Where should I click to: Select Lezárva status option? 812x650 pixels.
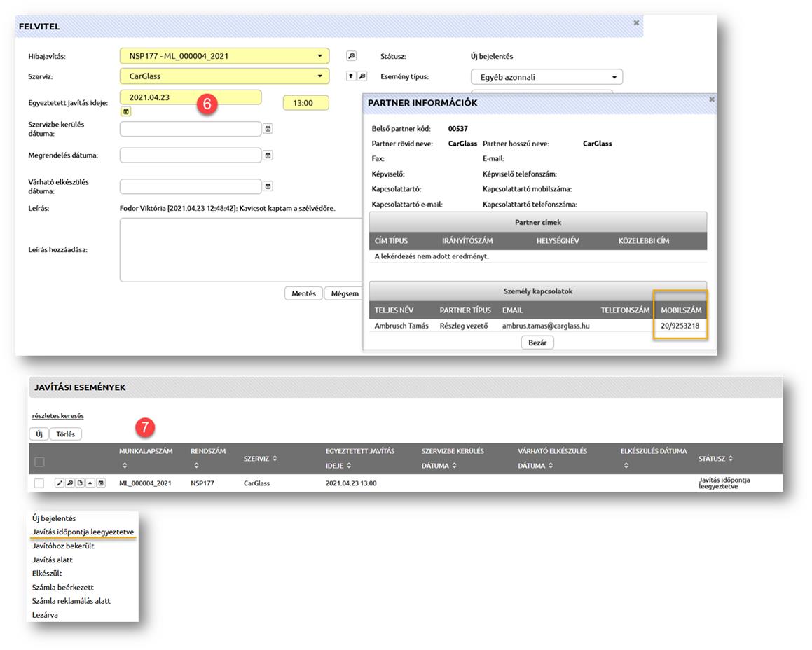pos(45,615)
